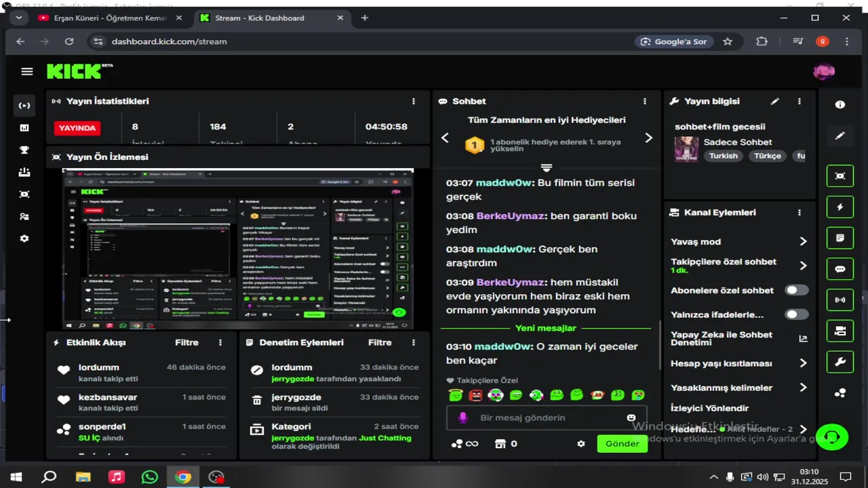Open emoji picker in chat message box
Screen dimensions: 868x488
click(631, 418)
